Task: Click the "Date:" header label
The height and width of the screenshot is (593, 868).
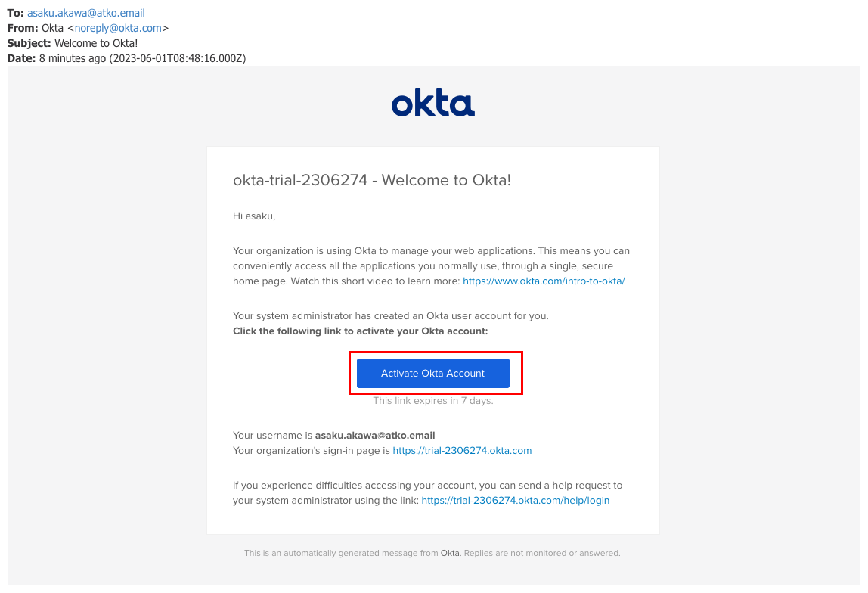Action: (x=21, y=58)
